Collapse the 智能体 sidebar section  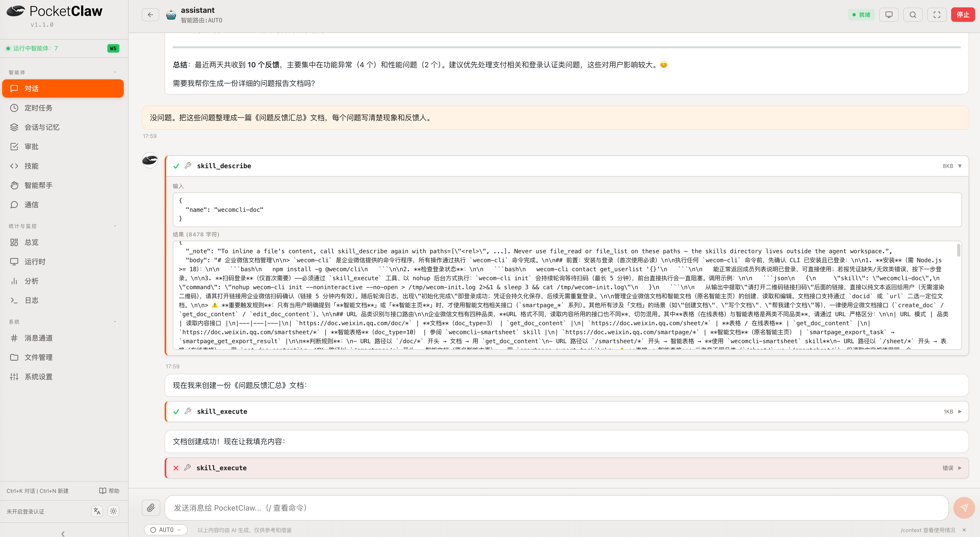click(x=115, y=72)
